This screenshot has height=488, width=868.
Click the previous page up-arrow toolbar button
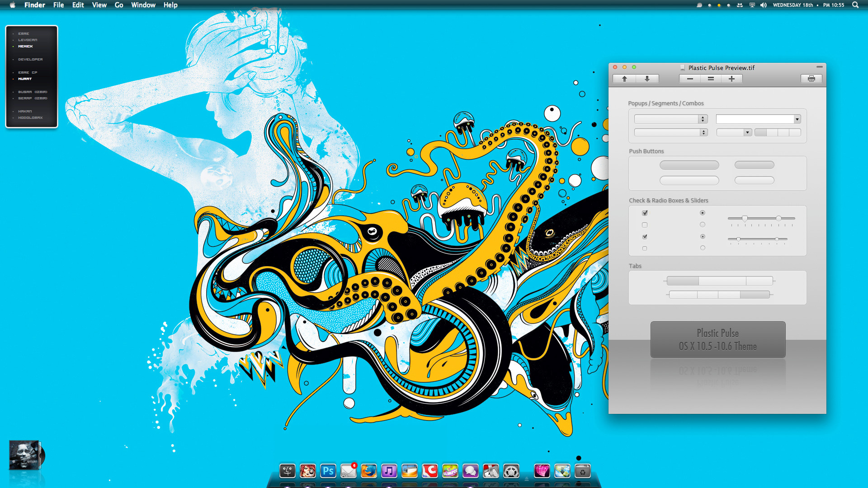click(x=624, y=79)
